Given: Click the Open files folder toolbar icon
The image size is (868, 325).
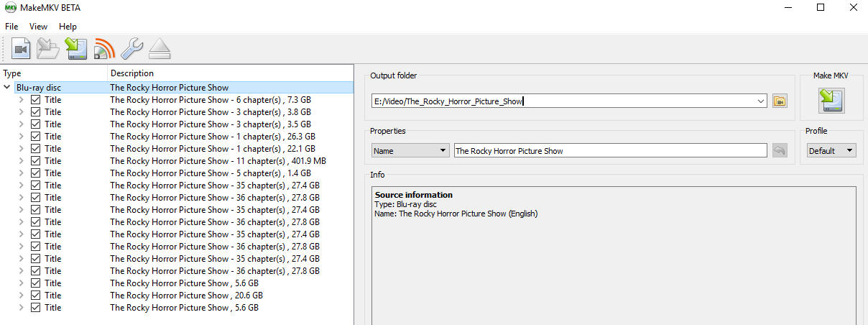Looking at the screenshot, I should pos(48,48).
